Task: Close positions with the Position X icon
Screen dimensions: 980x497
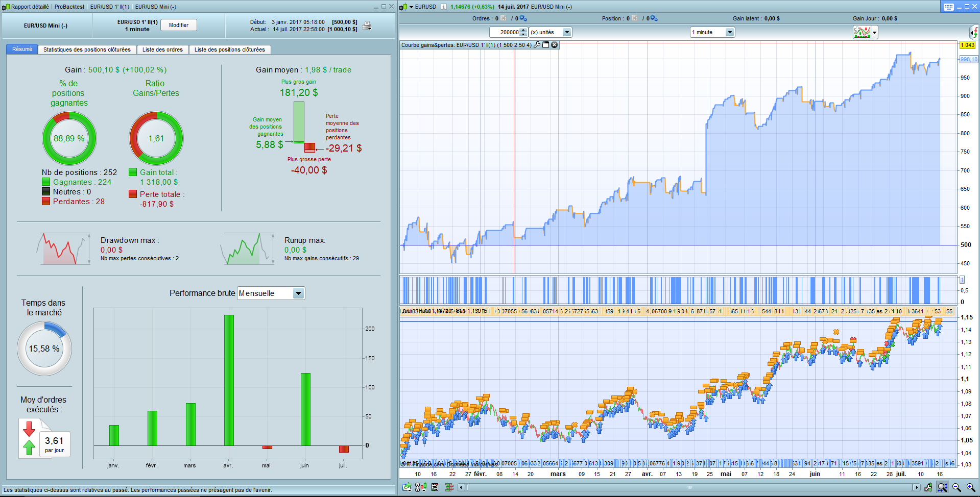Action: [x=635, y=18]
